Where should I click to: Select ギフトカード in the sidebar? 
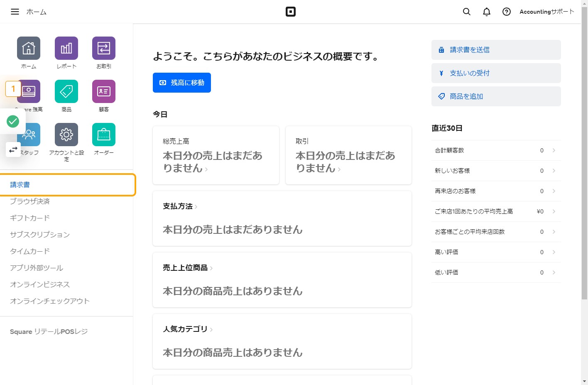coord(30,218)
